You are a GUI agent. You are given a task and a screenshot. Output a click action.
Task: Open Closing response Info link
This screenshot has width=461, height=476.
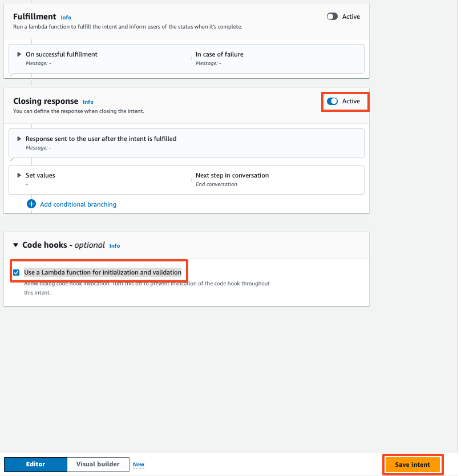point(88,102)
